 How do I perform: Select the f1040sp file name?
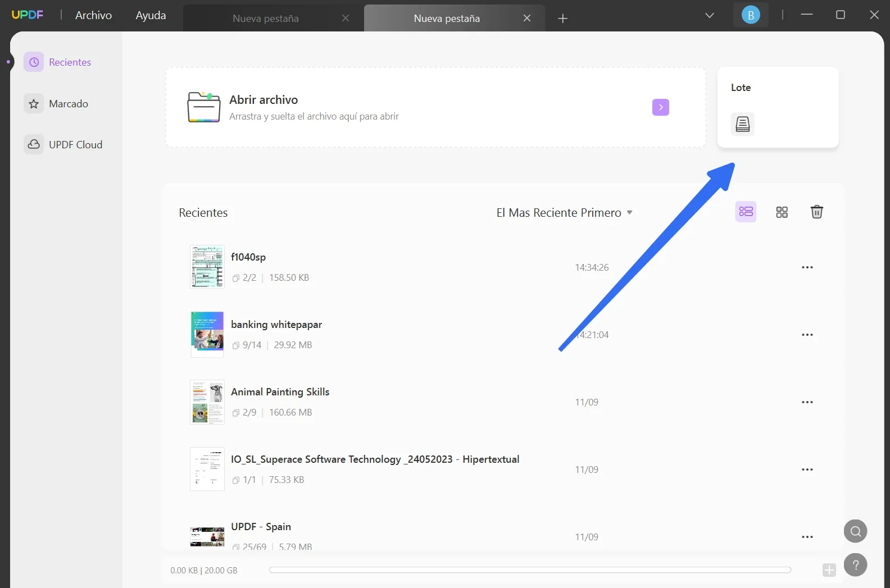248,257
